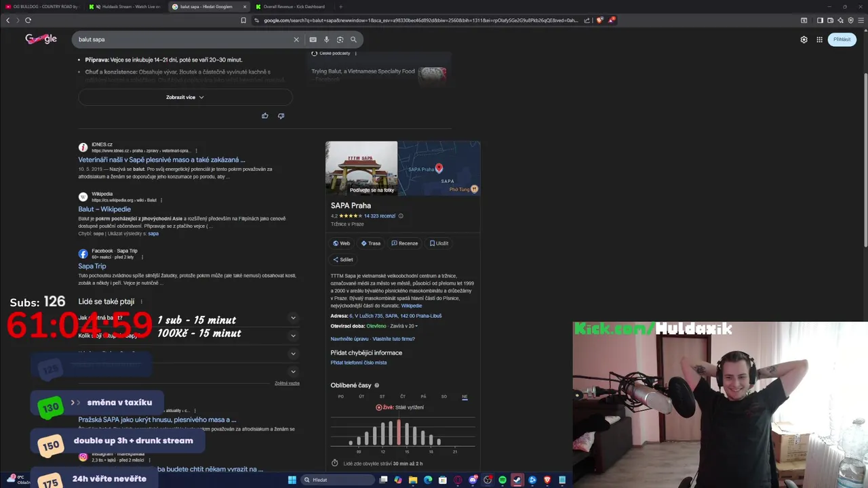Launch Microsoft Edge from the taskbar
The width and height of the screenshot is (868, 488).
(428, 480)
